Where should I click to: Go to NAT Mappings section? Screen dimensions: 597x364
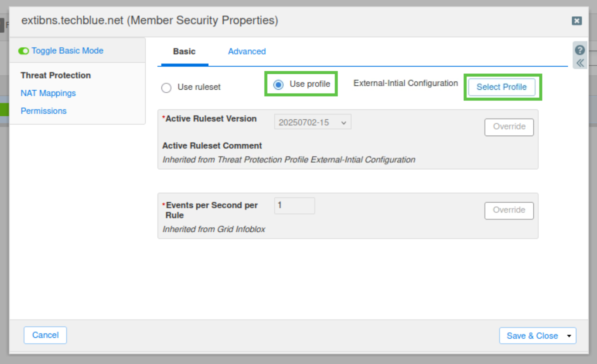tap(48, 93)
